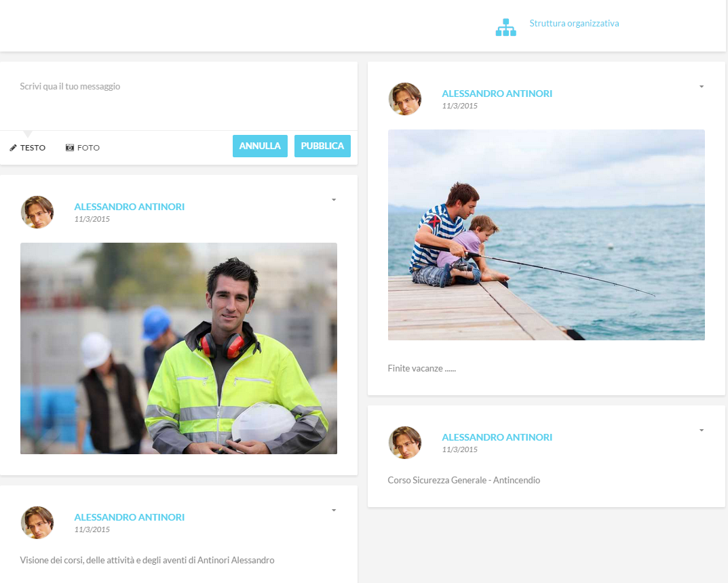This screenshot has width=728, height=583.
Task: Click the avatar on the Corso Sicurezza post
Action: point(405,443)
